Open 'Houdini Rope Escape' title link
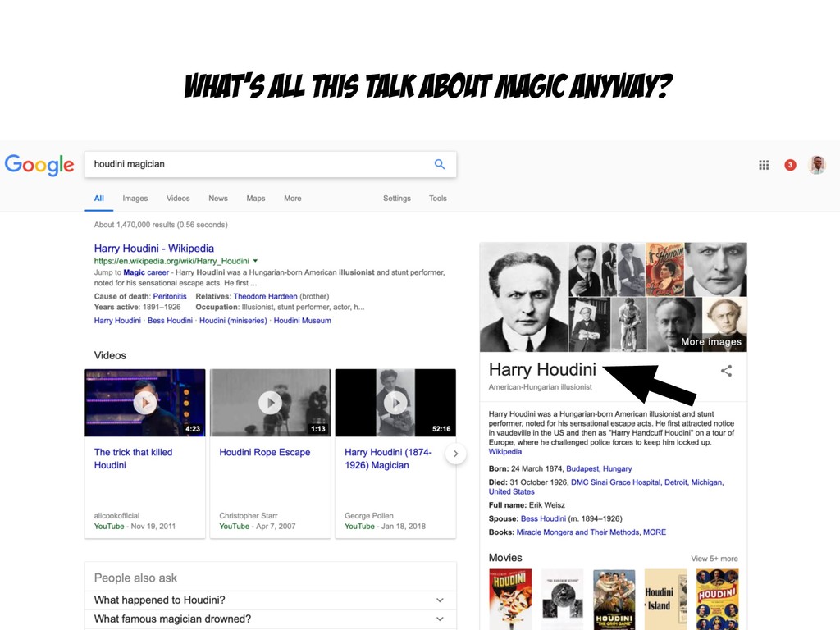Image resolution: width=840 pixels, height=630 pixels. pos(265,452)
